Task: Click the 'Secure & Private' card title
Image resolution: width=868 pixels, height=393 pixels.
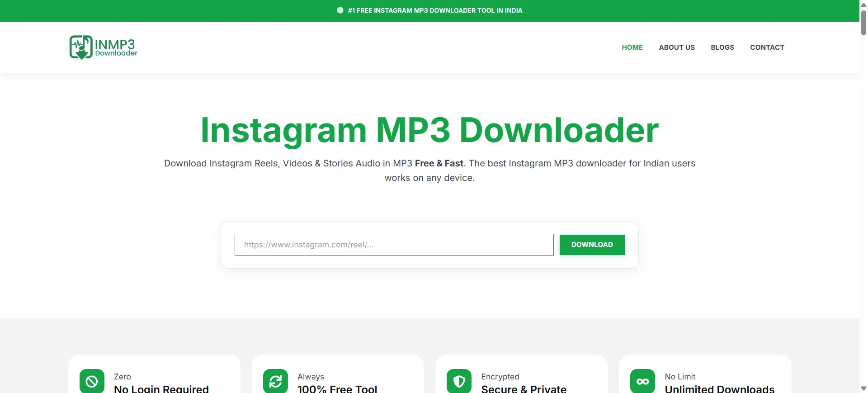Action: pos(524,389)
